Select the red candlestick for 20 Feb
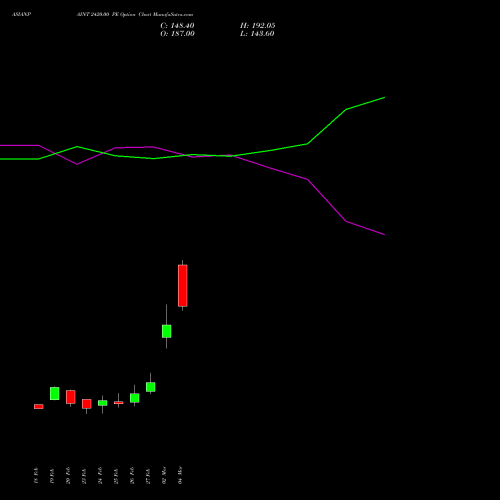Screen dimensions: 500x500 (x=71, y=397)
